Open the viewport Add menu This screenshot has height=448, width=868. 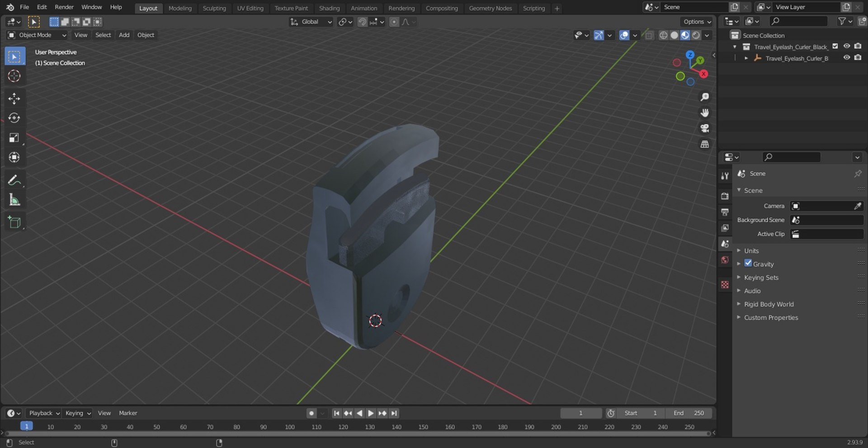coord(124,35)
